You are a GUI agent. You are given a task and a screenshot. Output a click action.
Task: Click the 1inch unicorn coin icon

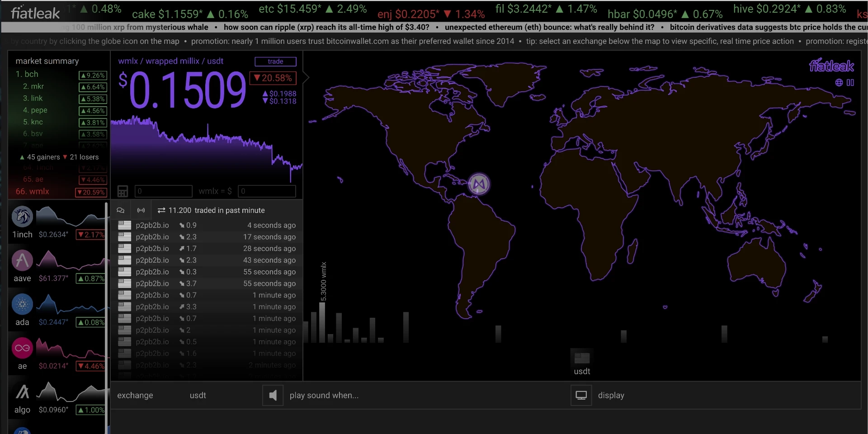pyautogui.click(x=22, y=217)
